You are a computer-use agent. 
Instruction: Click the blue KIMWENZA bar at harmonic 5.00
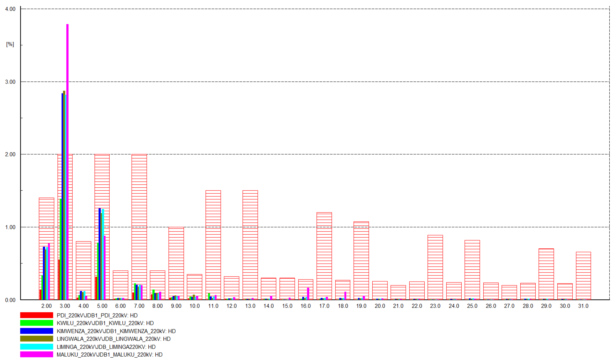[100, 254]
